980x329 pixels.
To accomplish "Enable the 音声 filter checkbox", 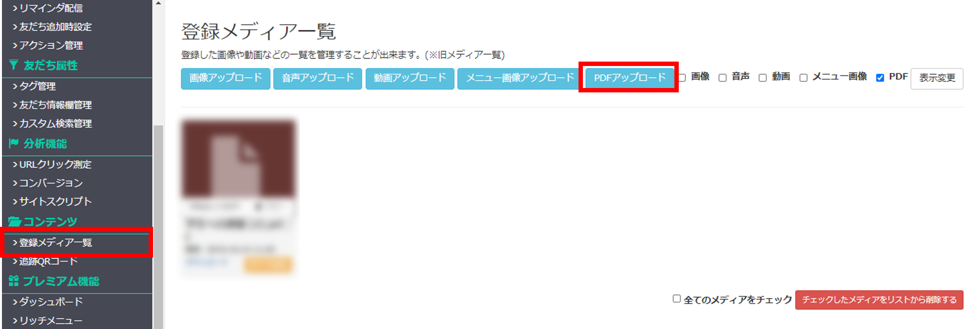I will point(722,78).
